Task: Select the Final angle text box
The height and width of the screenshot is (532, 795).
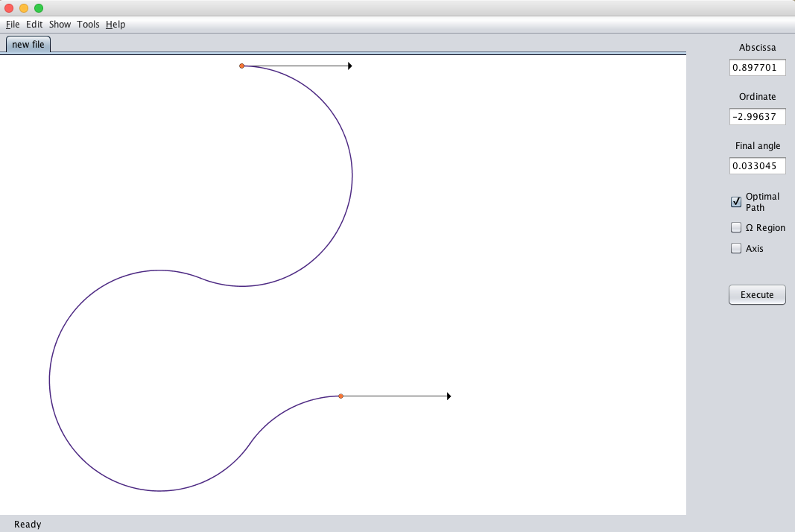Action: (x=757, y=166)
